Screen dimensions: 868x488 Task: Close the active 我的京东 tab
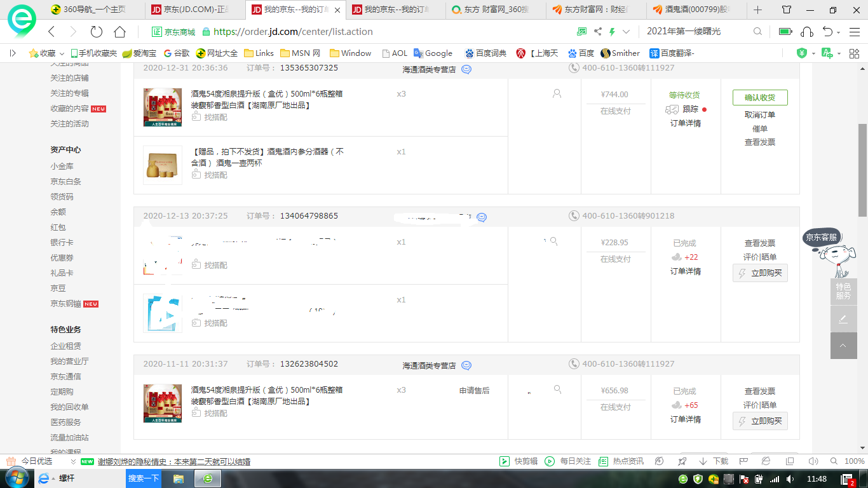coord(337,10)
